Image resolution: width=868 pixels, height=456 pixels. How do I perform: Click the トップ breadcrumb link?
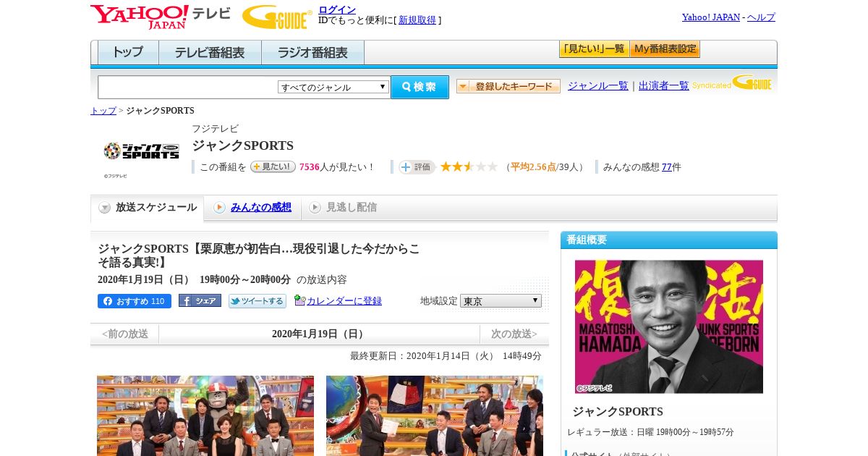point(103,111)
